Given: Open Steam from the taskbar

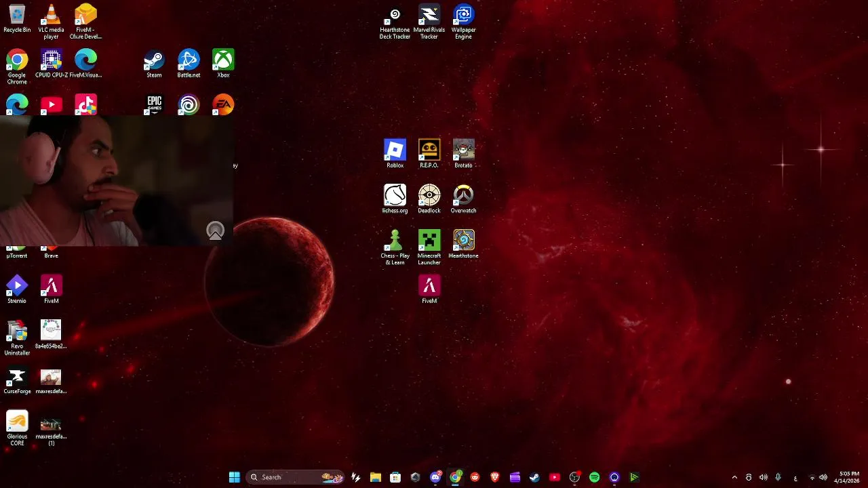Looking at the screenshot, I should pos(534,477).
